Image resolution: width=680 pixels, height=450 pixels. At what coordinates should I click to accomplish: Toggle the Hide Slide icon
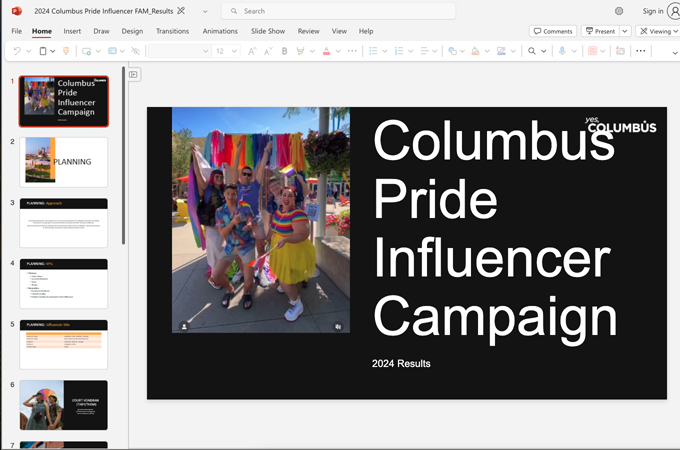click(135, 51)
